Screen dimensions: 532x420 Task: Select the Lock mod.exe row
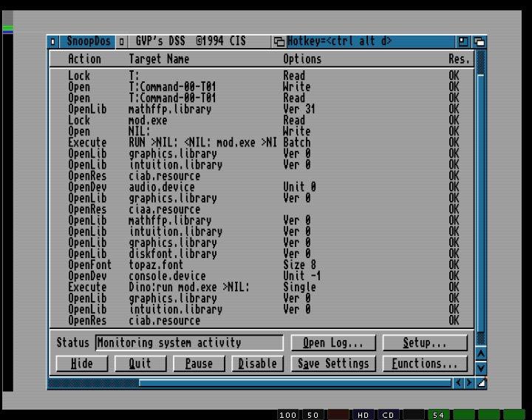[262, 121]
